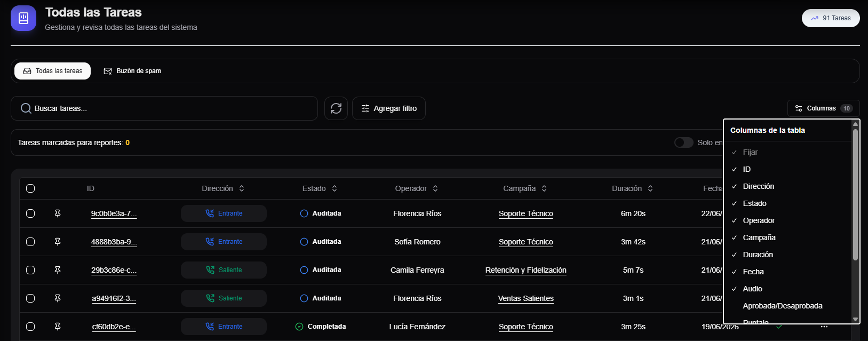Viewport: 868px width, 341px height.
Task: Click operator name 'Lucía Fernández'
Action: click(417, 327)
